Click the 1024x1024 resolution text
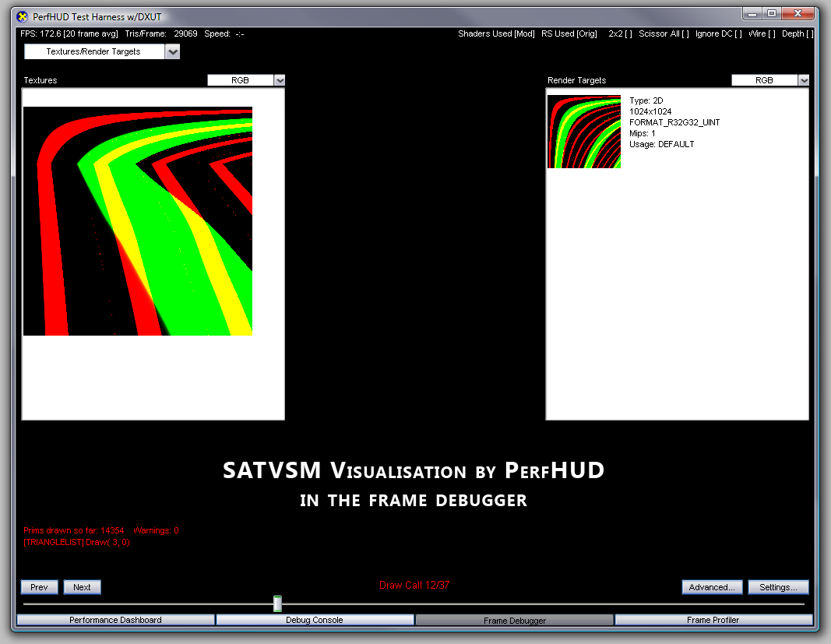Screen dimensions: 831x644 (x=650, y=111)
